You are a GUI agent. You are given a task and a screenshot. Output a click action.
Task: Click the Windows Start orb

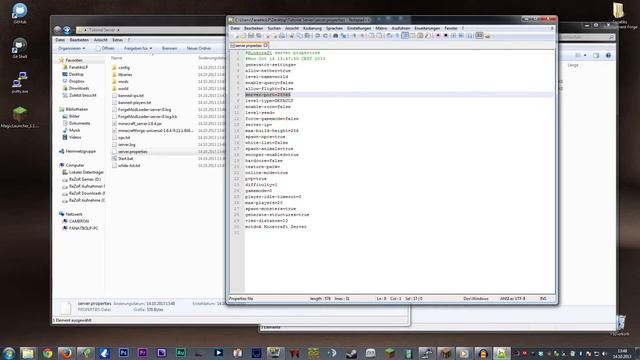8,353
